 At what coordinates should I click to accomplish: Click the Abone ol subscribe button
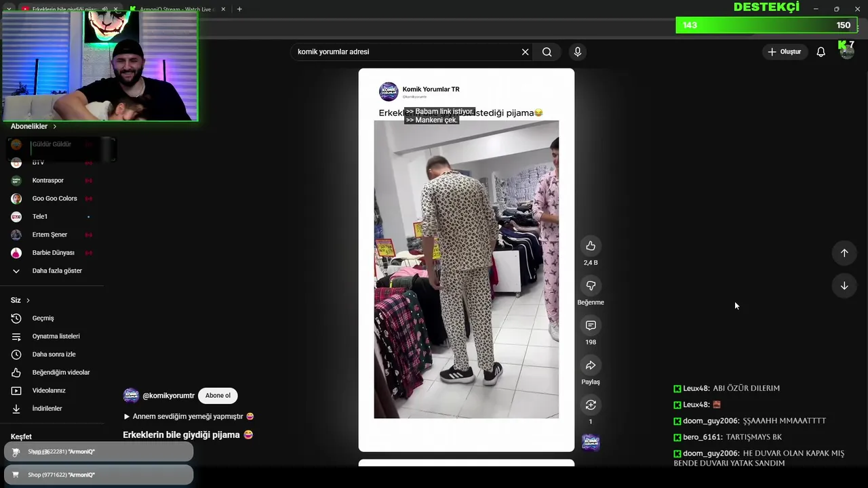tap(218, 396)
